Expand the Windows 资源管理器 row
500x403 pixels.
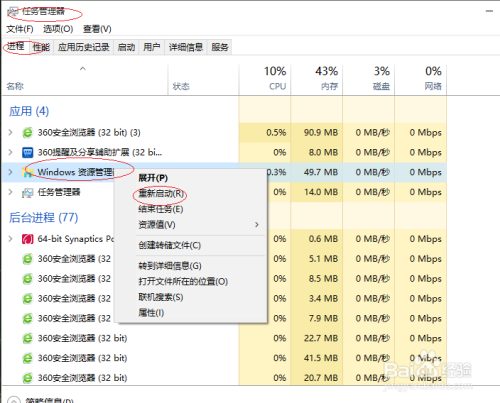[x=10, y=172]
